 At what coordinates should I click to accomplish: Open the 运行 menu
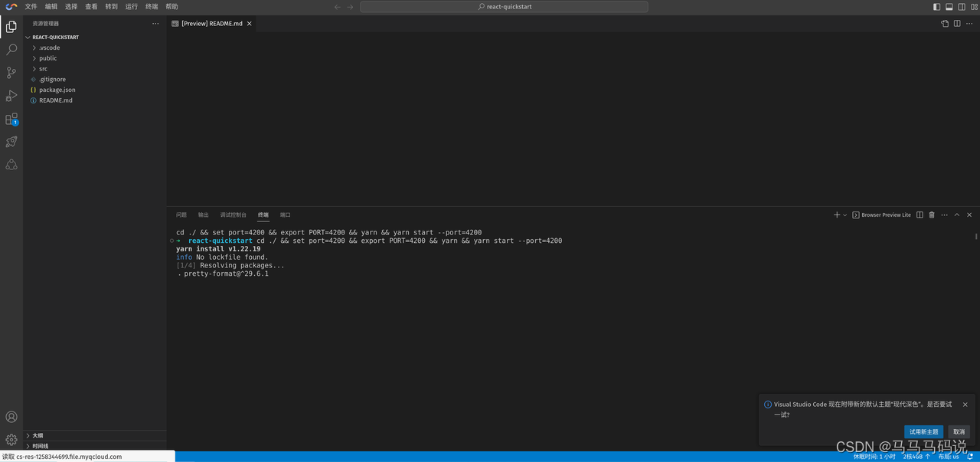point(132,7)
